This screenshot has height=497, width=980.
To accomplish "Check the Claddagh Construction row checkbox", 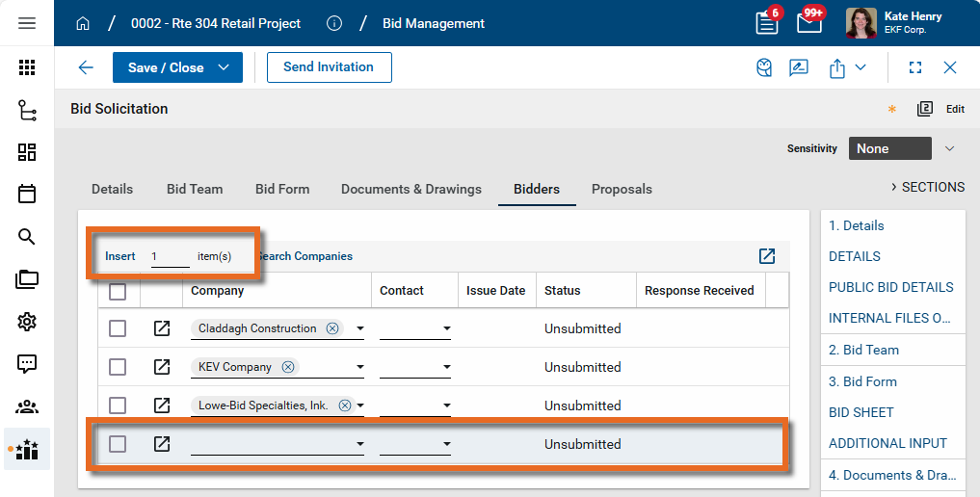I will (118, 328).
